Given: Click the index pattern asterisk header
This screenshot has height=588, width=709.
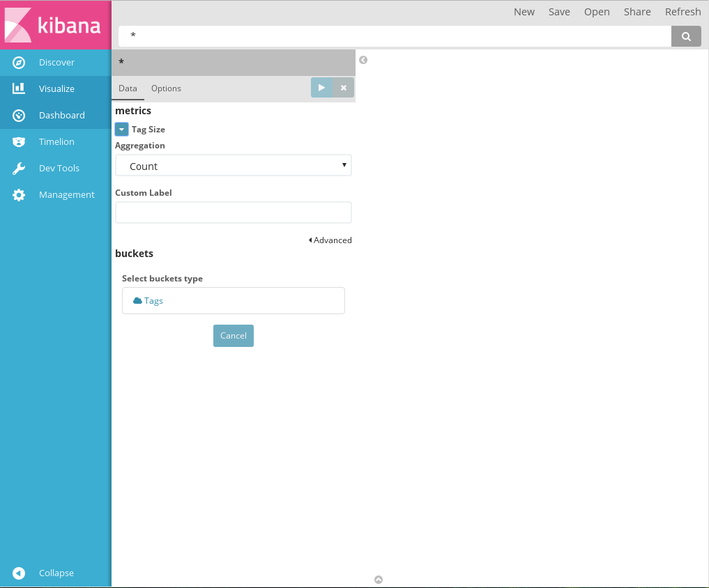Looking at the screenshot, I should 234,63.
